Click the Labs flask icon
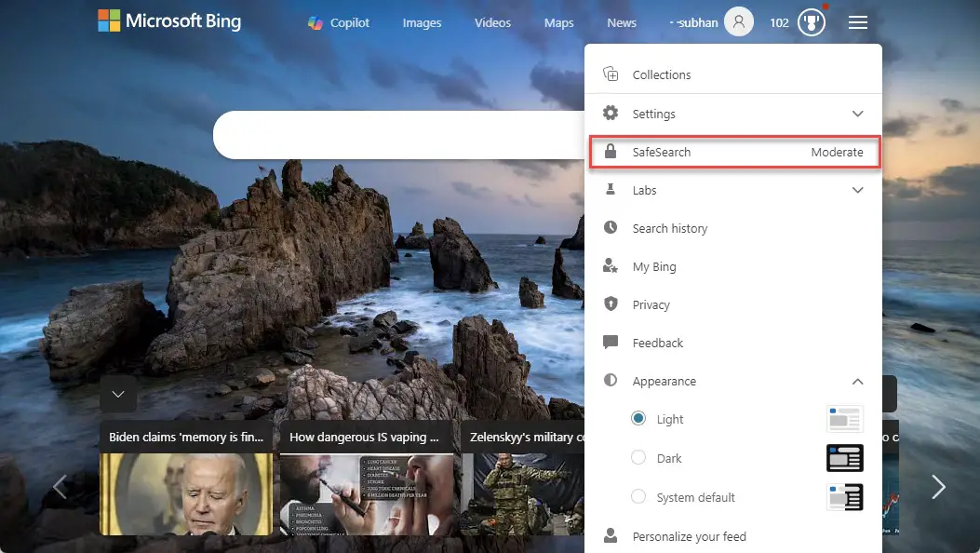 click(611, 189)
